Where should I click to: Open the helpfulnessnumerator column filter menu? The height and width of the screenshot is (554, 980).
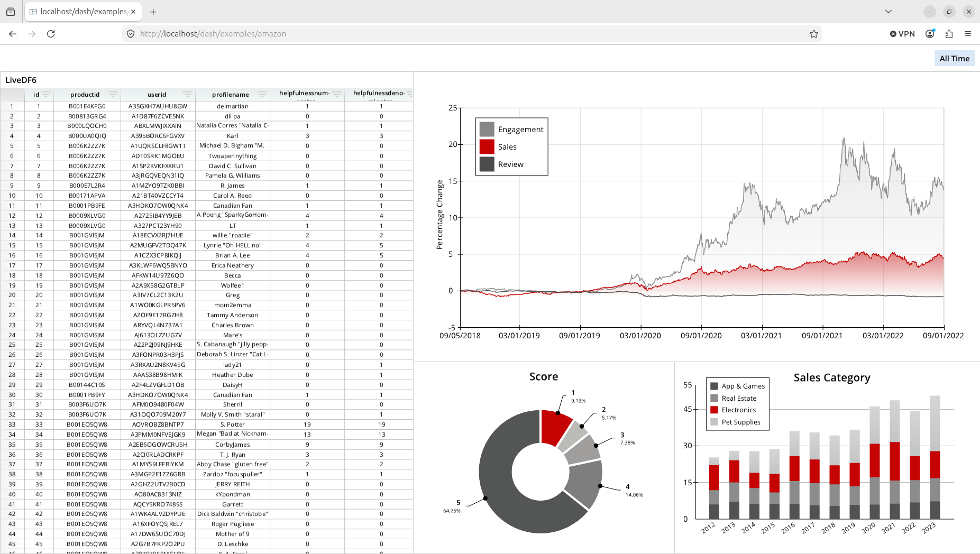(x=337, y=95)
